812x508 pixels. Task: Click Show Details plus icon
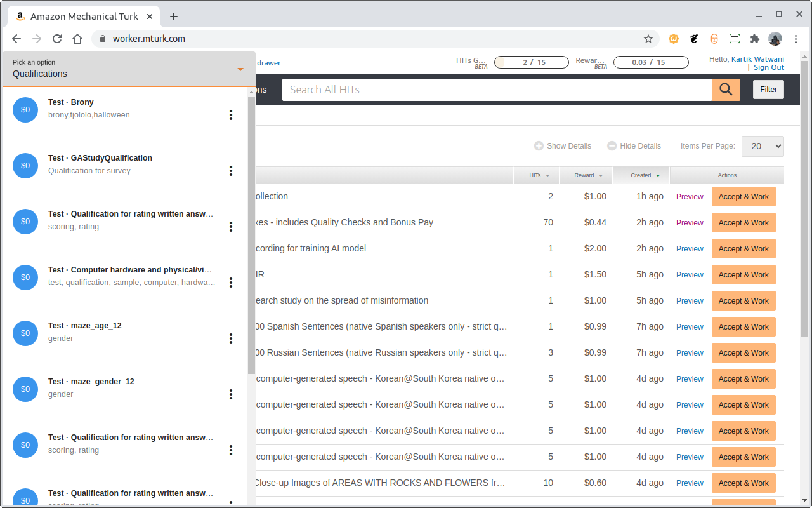[539, 146]
